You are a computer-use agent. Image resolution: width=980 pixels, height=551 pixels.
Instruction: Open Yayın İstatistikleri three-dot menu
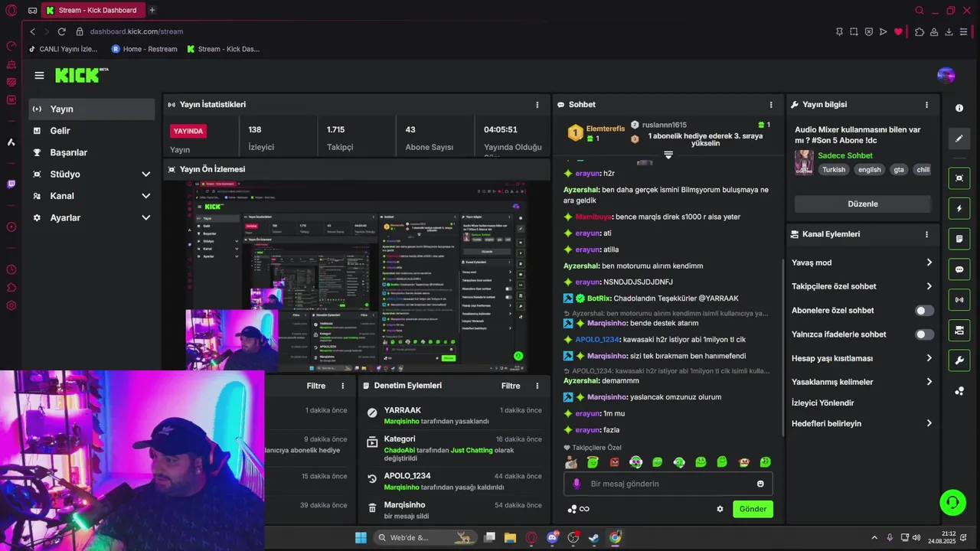(x=537, y=105)
